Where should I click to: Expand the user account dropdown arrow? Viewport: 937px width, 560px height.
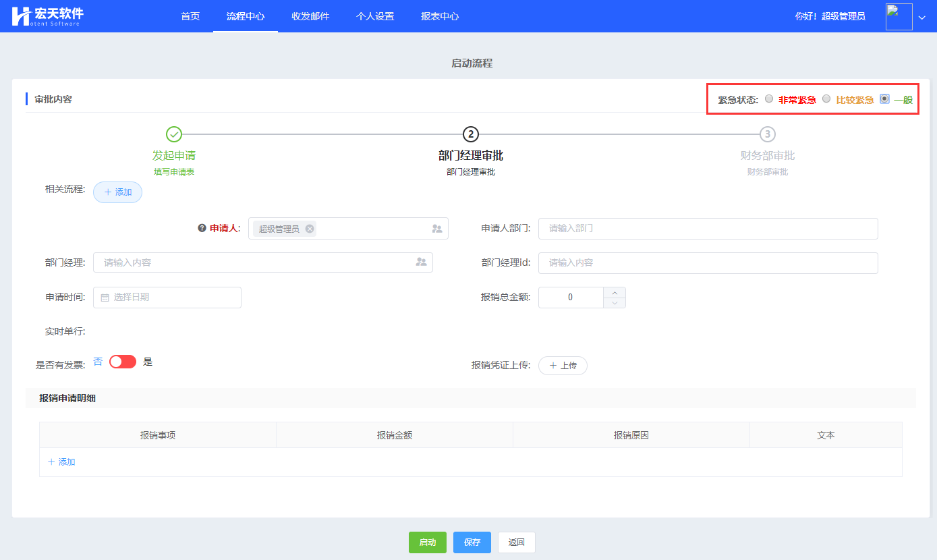(x=922, y=18)
